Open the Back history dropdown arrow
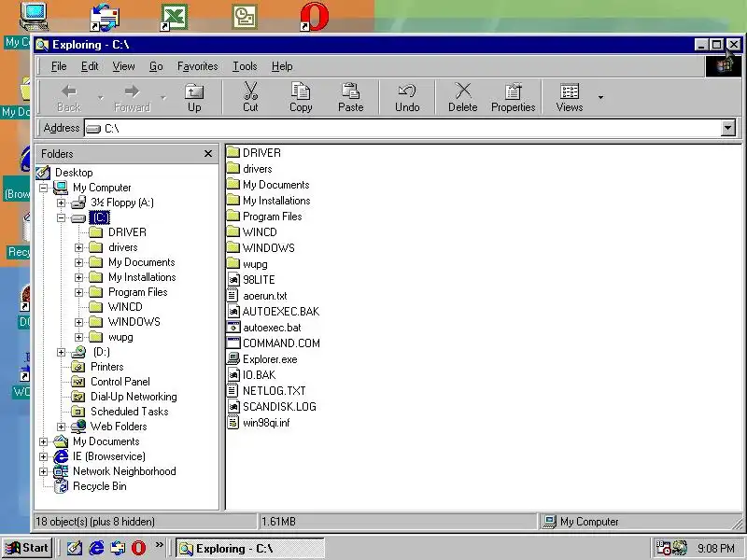The image size is (747, 560). point(100,98)
